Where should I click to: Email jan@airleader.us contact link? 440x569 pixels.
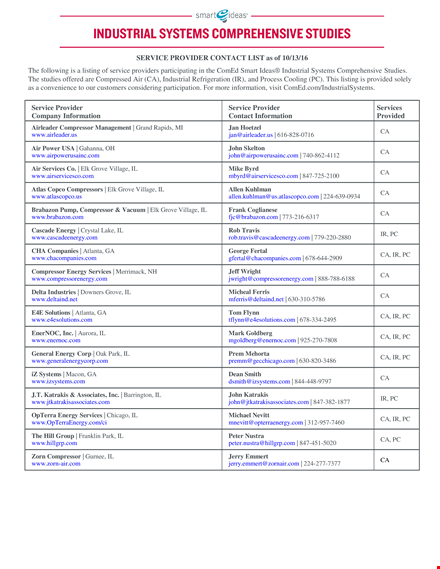[x=251, y=135]
